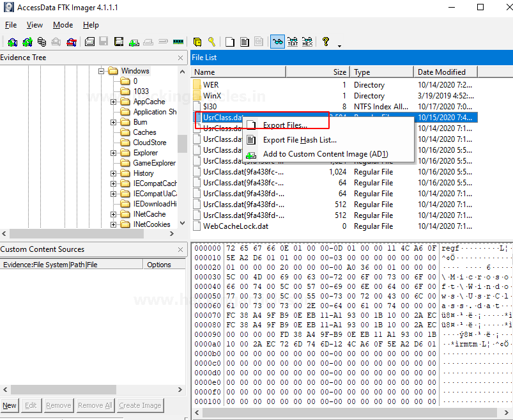Screen dimensions: 513x420
Task: Click the WER folder icon in File List
Action: point(197,85)
